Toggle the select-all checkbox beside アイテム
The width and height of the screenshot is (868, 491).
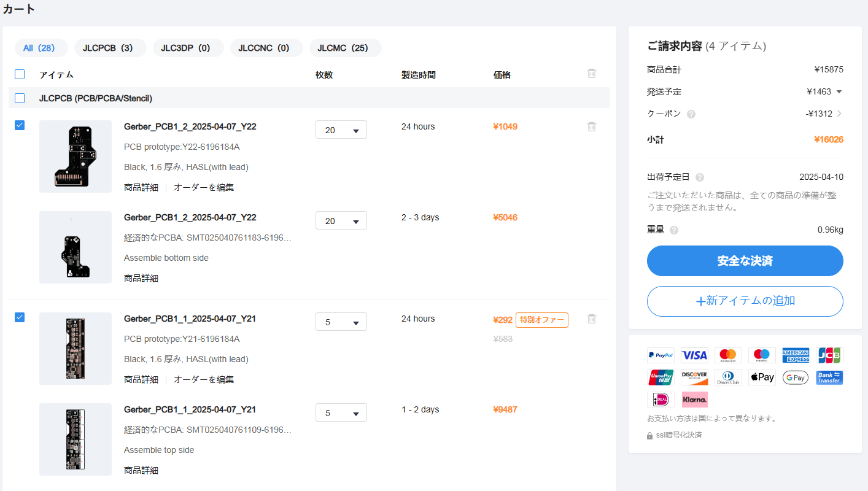(x=20, y=74)
